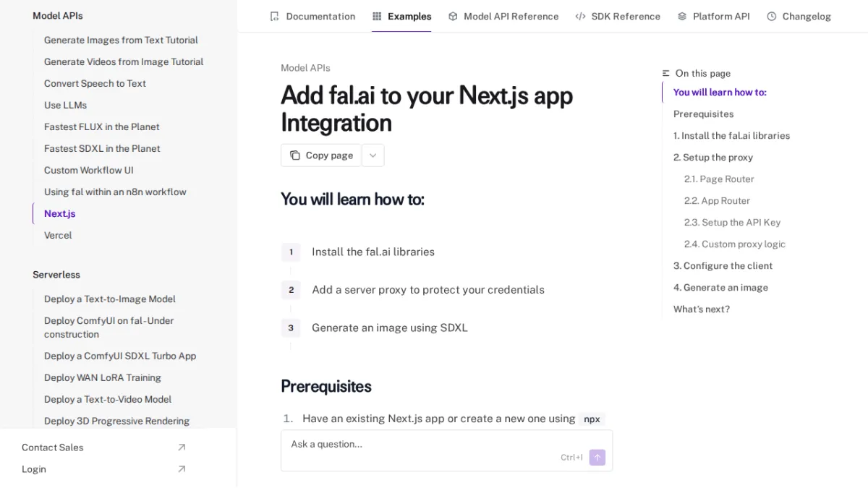The width and height of the screenshot is (868, 488).
Task: Click the SDK Reference code icon
Action: point(580,16)
